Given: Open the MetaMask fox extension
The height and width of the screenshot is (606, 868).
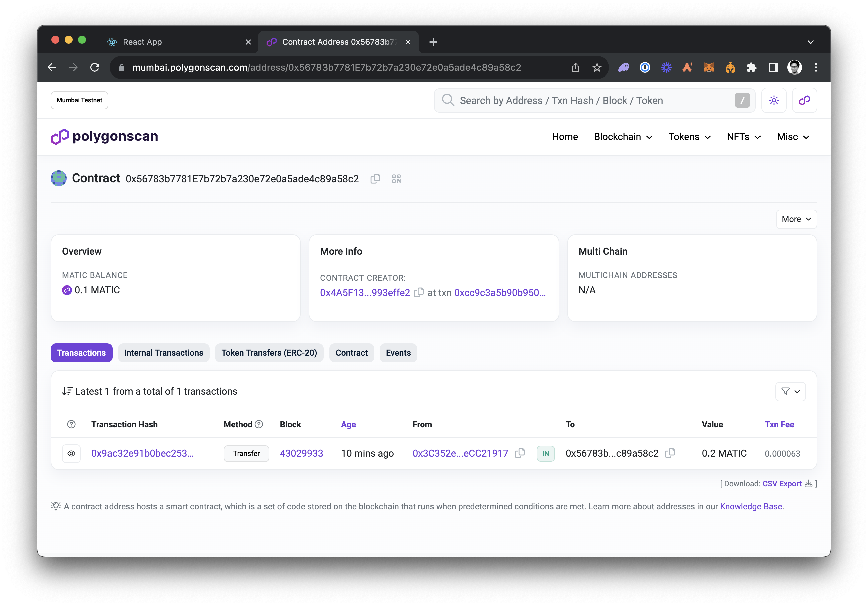Looking at the screenshot, I should 709,68.
